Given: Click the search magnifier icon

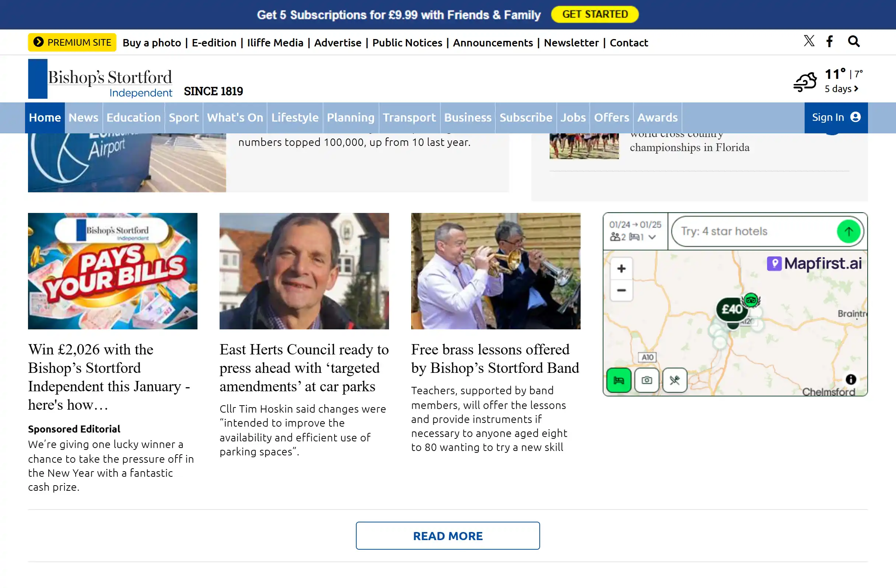Looking at the screenshot, I should (854, 41).
